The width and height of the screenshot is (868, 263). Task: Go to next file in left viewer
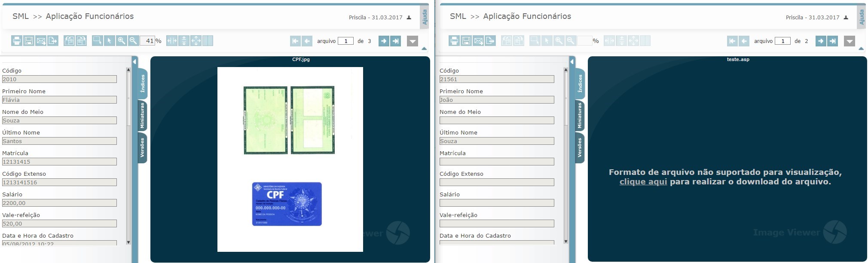(383, 41)
